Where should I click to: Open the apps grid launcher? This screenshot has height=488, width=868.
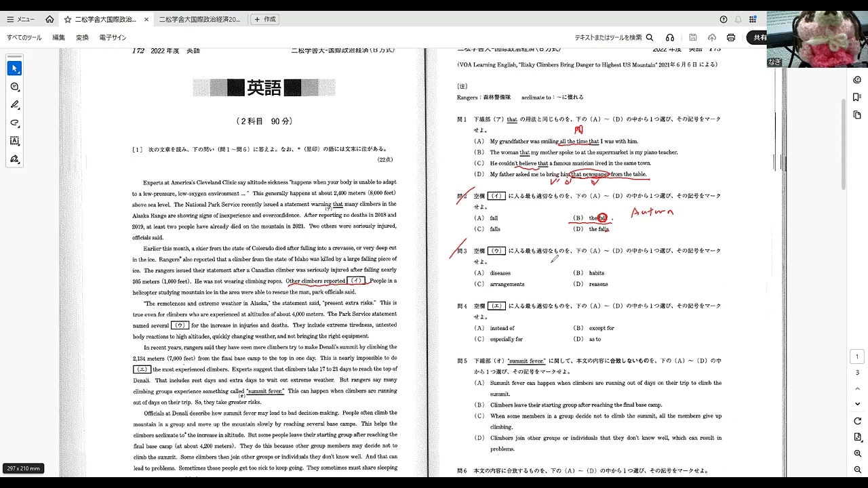(x=753, y=20)
